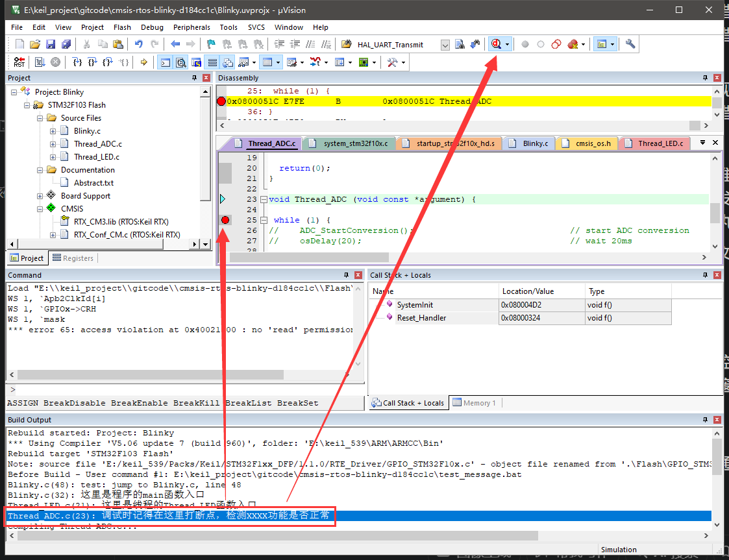Switch to the Blinky.c editor tab

(535, 143)
